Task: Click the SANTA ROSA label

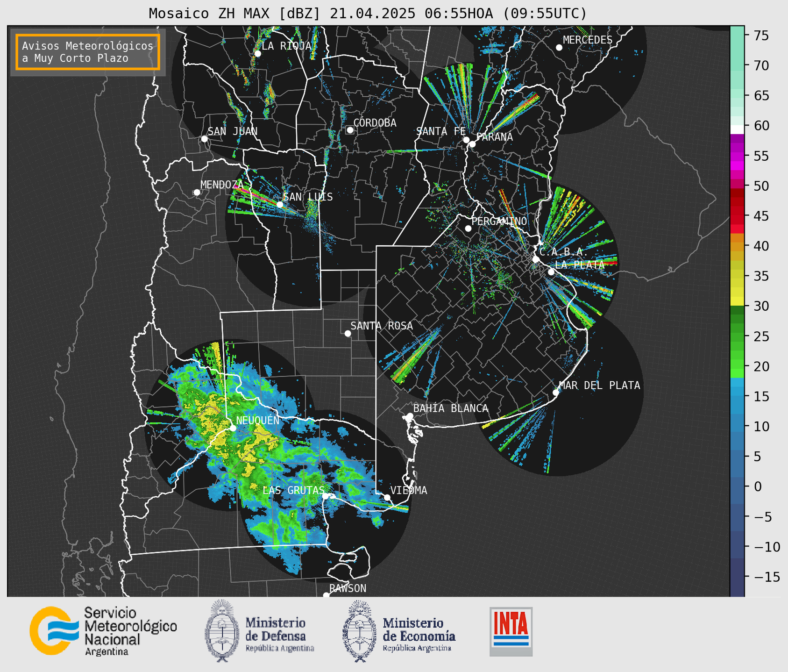Action: click(382, 326)
